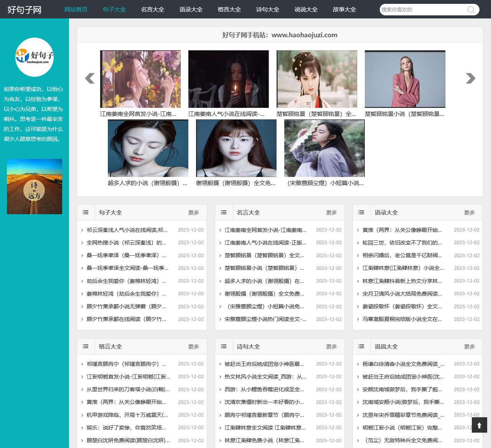Click the first carousel thumbnail 江南姜南小说
The width and height of the screenshot is (491, 448).
pos(140,79)
